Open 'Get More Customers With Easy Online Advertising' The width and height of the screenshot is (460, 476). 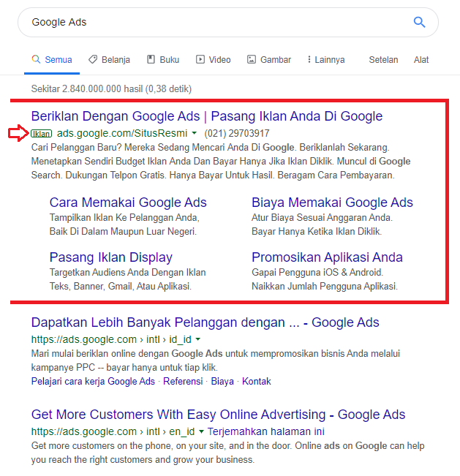point(219,415)
